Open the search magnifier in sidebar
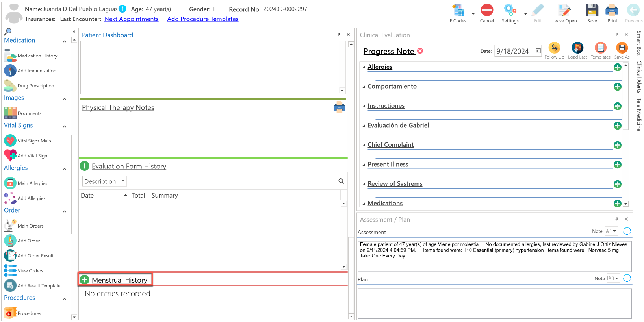Image resolution: width=644 pixels, height=322 pixels. pos(7,31)
